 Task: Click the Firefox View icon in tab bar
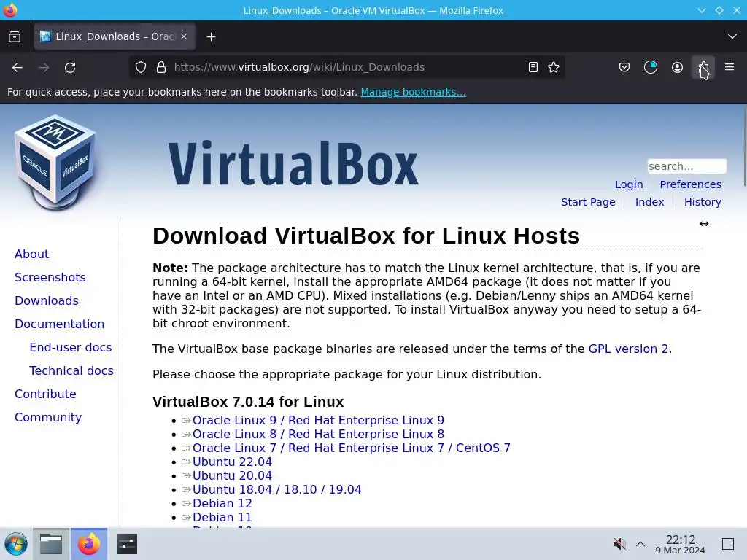pos(15,36)
